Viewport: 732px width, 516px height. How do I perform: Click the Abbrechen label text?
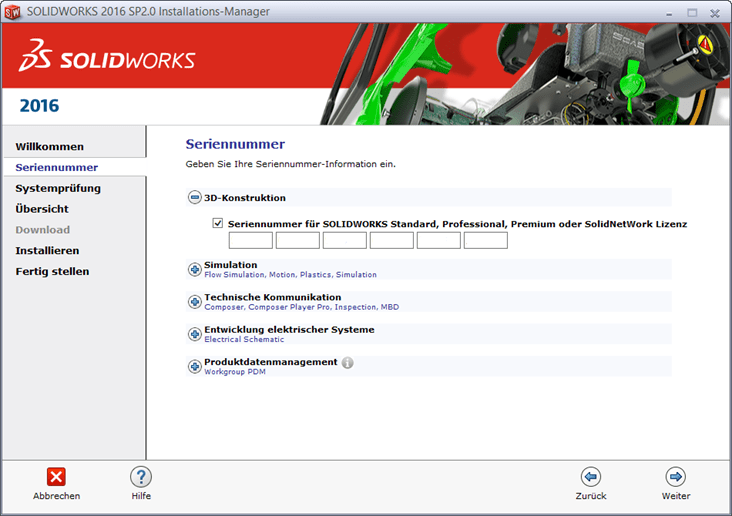coord(56,496)
